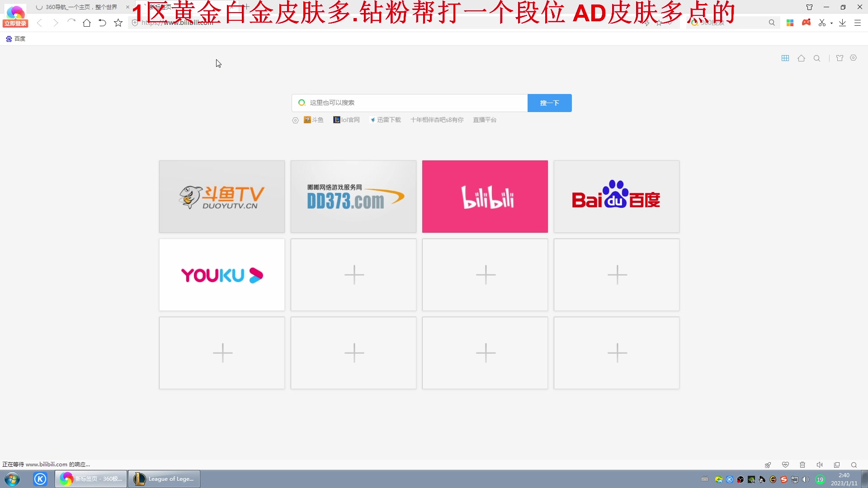Click the rocket accelerator icon in status bar

[768, 465]
